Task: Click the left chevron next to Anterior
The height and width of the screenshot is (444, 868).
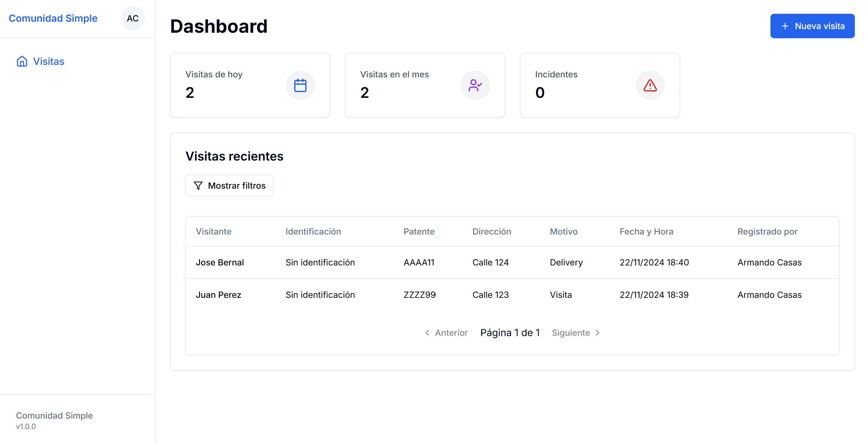Action: [x=427, y=333]
